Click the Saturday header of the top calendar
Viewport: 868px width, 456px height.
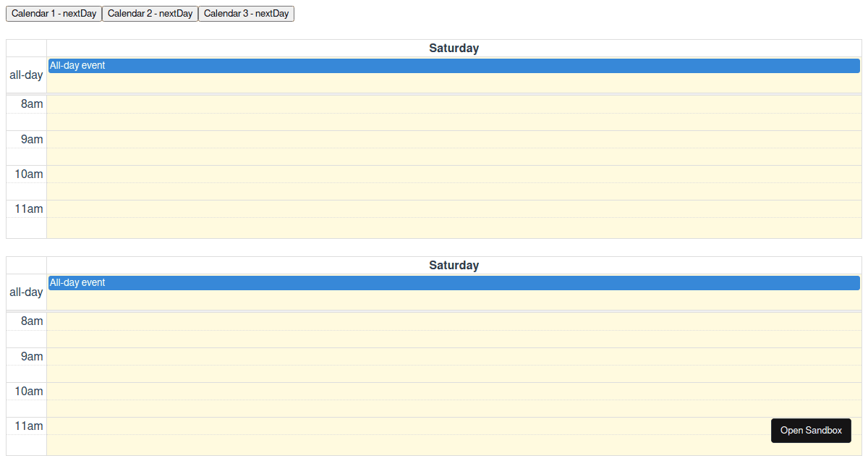pos(454,48)
